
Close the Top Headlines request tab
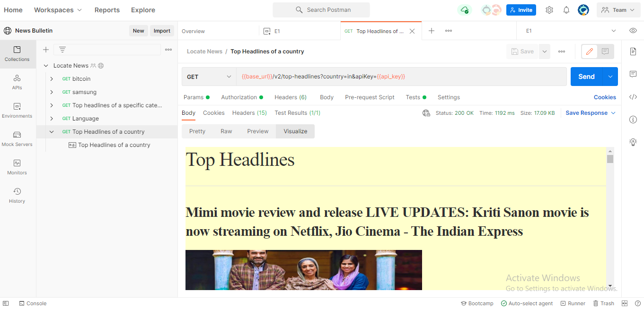412,31
